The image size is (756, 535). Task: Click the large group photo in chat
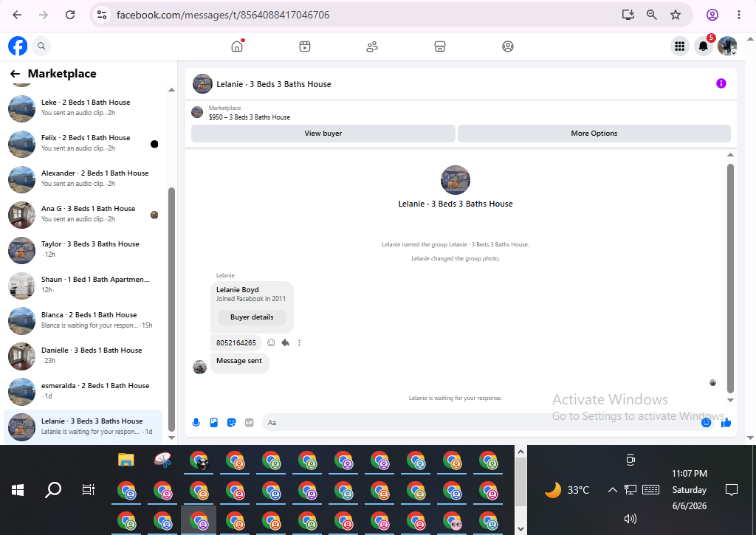click(455, 180)
